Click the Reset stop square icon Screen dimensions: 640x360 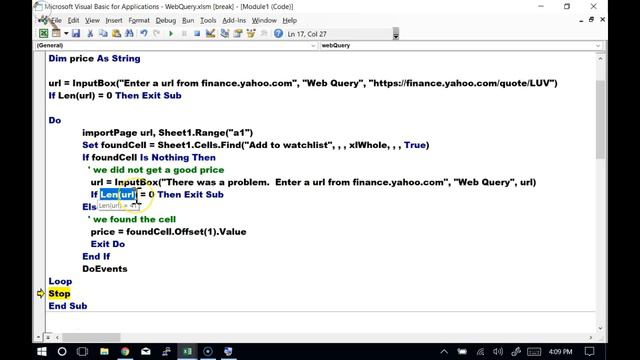(x=197, y=33)
